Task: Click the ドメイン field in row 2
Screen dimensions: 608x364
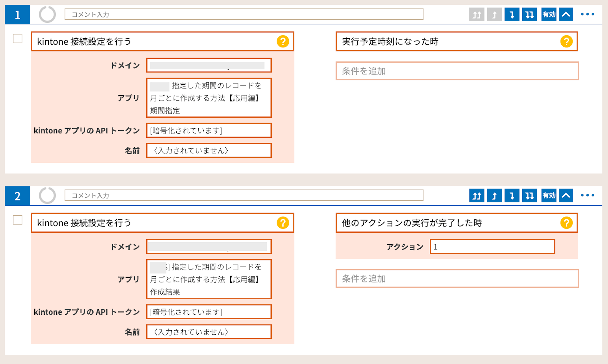Action: [209, 247]
